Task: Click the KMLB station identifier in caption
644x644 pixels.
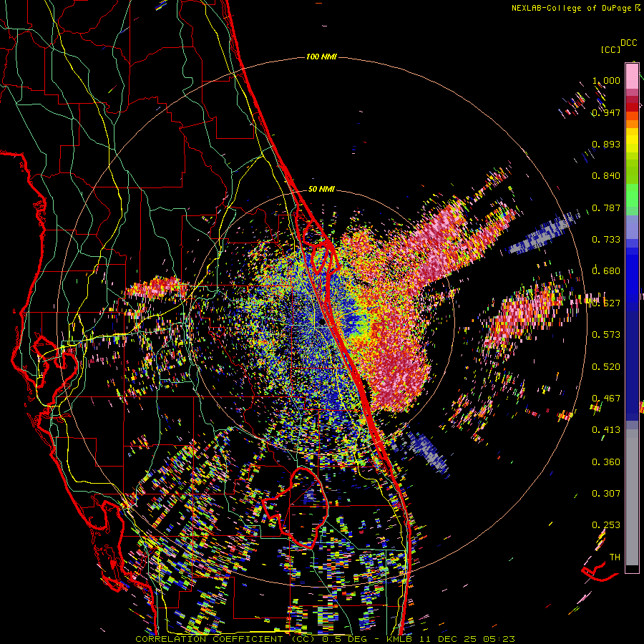Action: pos(399,639)
